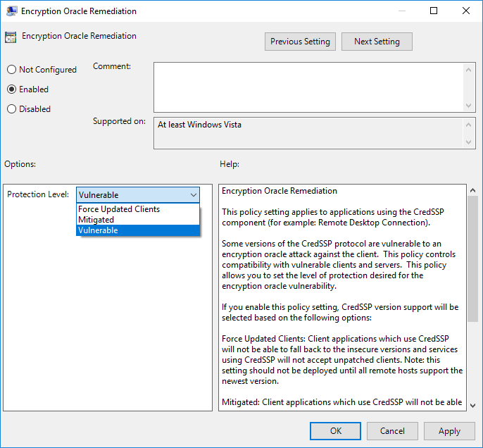Click the Comment box scroll up arrow
Screen dimensions: 483x448
tap(468, 70)
